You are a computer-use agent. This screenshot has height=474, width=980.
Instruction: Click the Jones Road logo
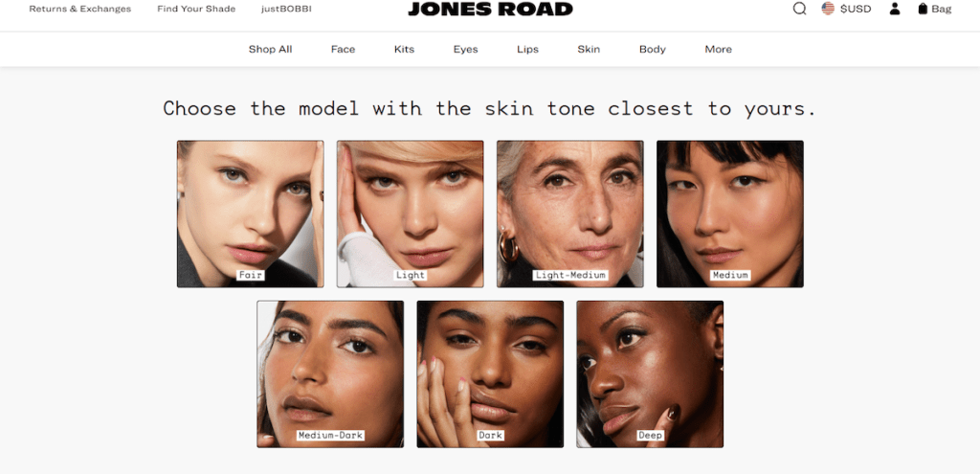[x=490, y=9]
